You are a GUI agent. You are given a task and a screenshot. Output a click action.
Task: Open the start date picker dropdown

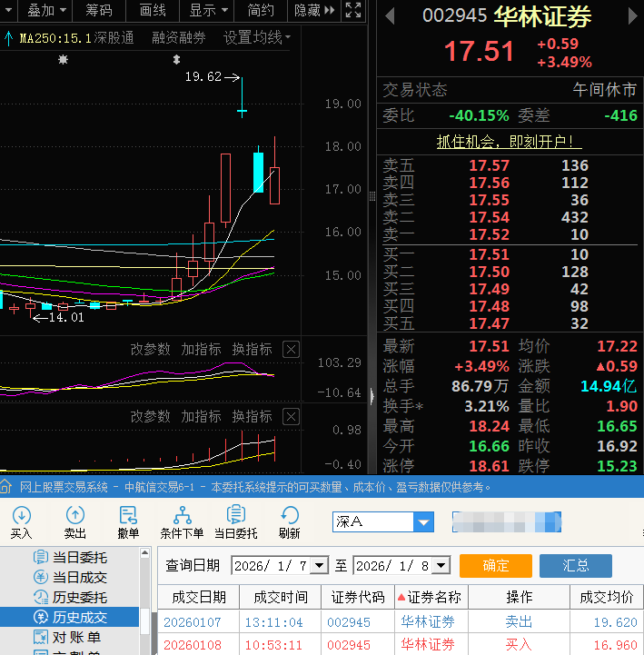point(320,566)
